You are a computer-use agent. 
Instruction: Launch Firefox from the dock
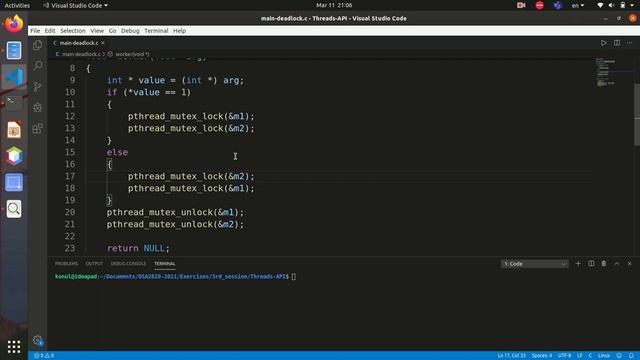pos(14,24)
